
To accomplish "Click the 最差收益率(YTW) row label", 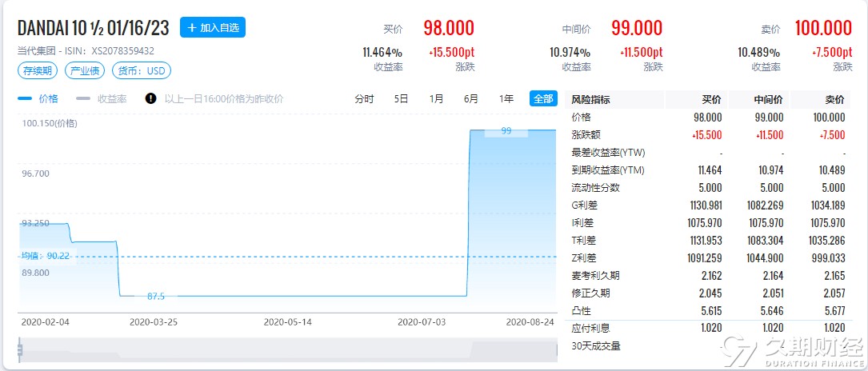I will 608,153.
